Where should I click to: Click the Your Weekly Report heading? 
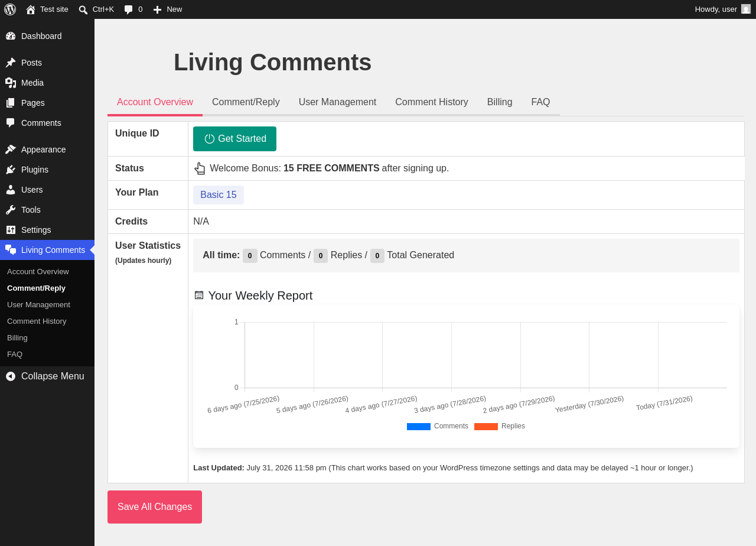tap(260, 295)
